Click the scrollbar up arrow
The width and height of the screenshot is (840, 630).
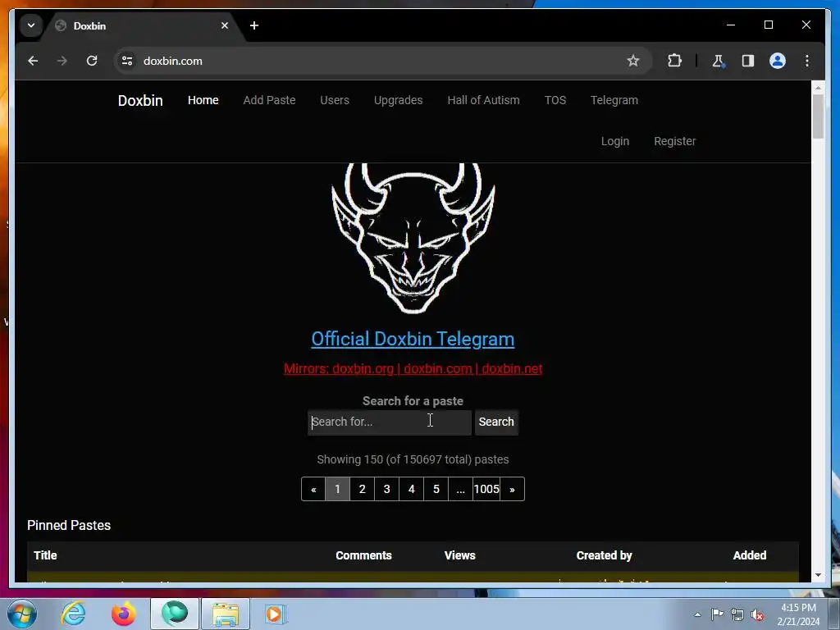click(x=818, y=87)
